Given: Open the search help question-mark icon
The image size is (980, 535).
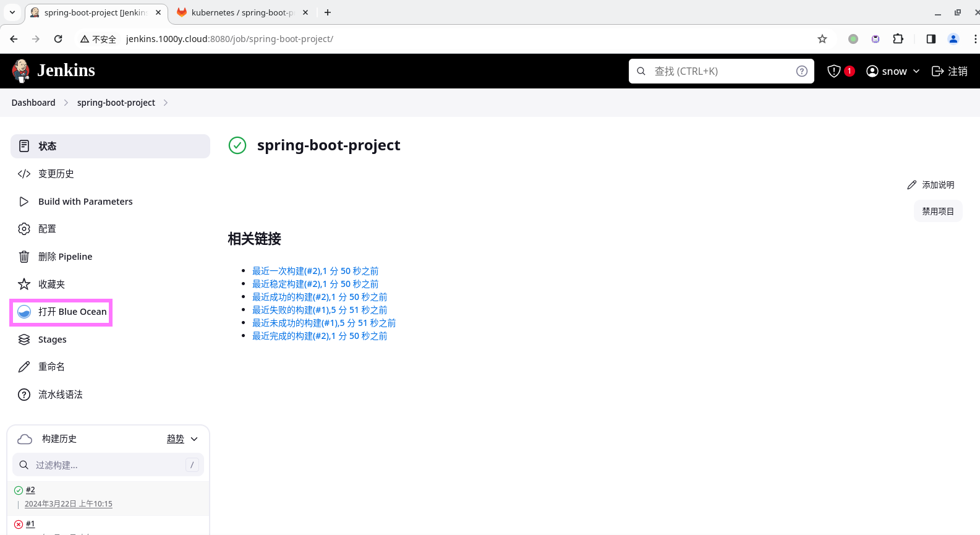Looking at the screenshot, I should point(802,71).
